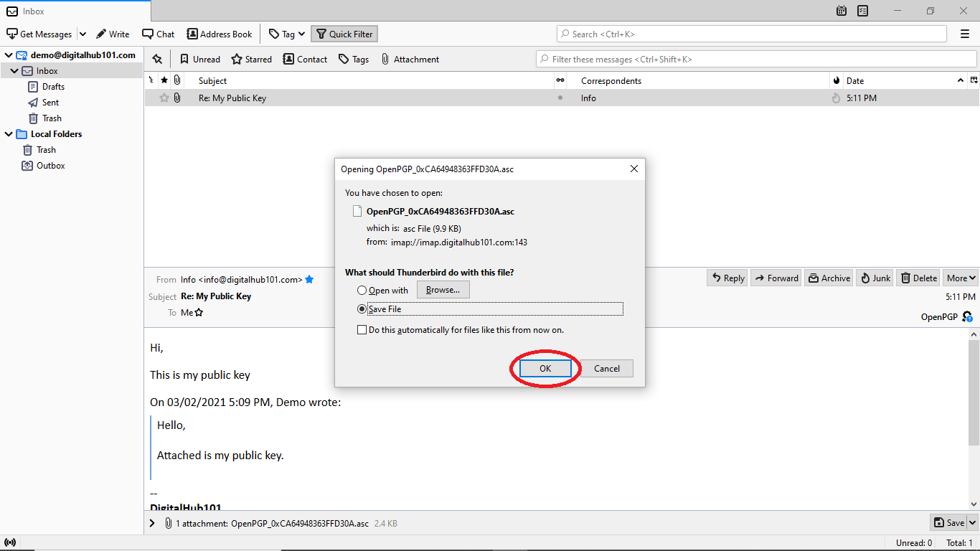Collapse the Inbox folder arrow

click(14, 71)
